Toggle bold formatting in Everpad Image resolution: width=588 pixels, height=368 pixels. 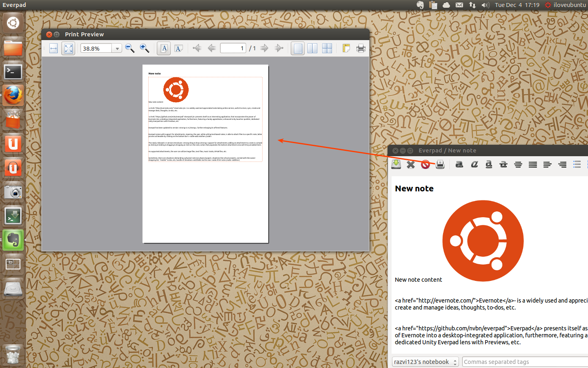pyautogui.click(x=459, y=164)
